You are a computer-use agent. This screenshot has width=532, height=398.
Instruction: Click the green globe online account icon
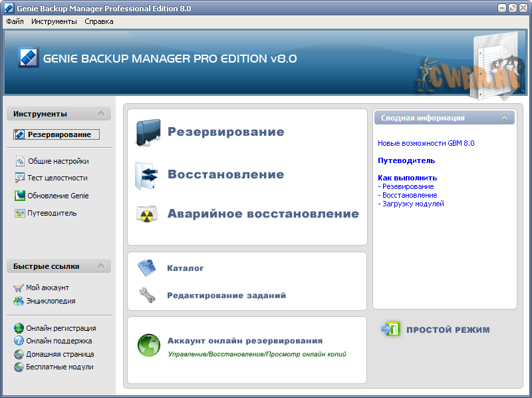[148, 345]
